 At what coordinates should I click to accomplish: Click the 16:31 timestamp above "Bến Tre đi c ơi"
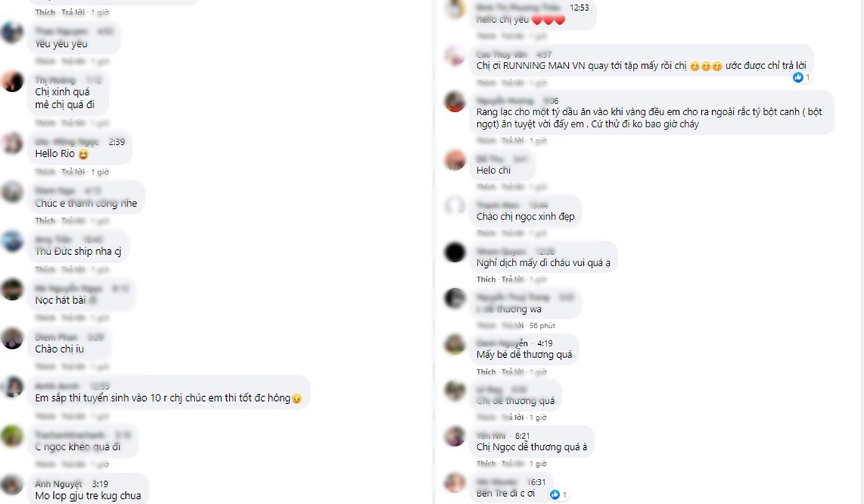[x=537, y=482]
